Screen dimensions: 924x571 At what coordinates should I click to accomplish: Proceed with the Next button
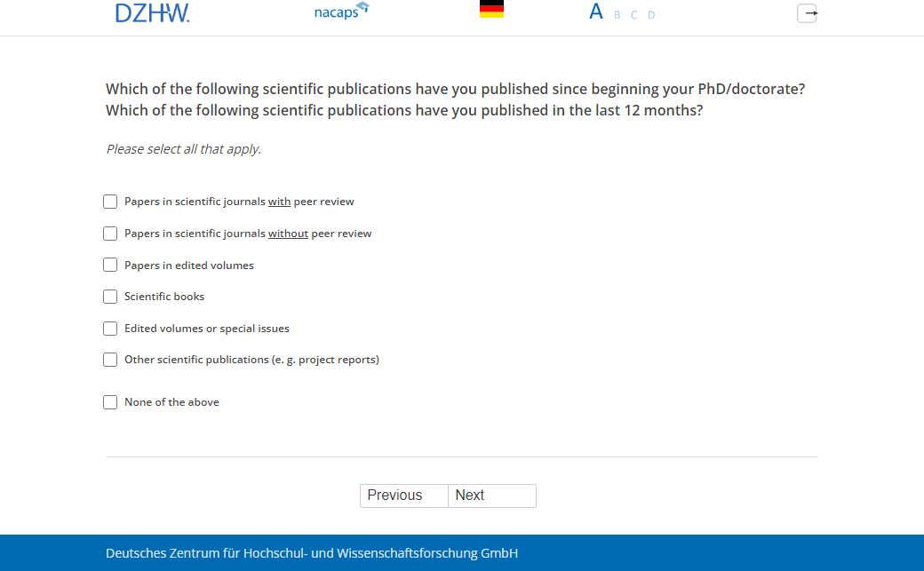click(491, 496)
